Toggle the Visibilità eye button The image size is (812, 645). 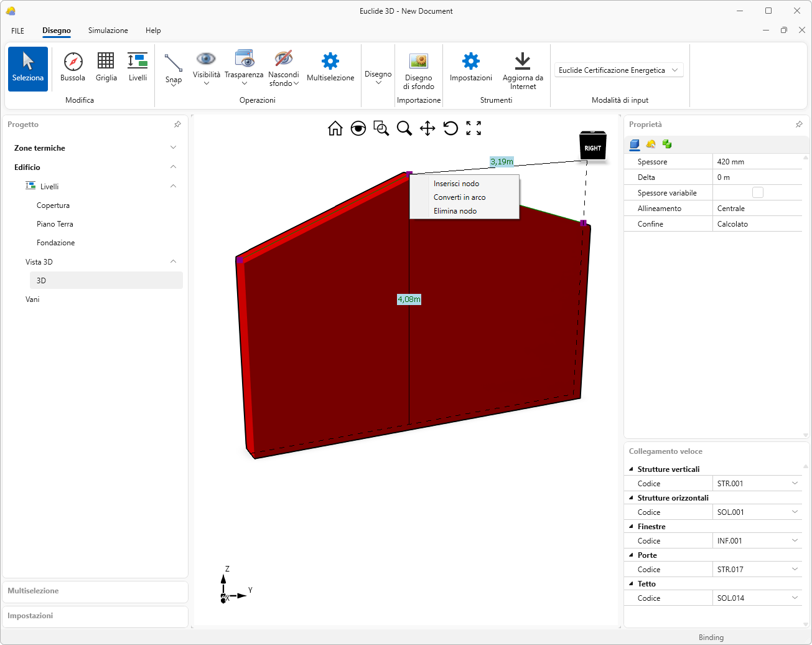[x=206, y=60]
